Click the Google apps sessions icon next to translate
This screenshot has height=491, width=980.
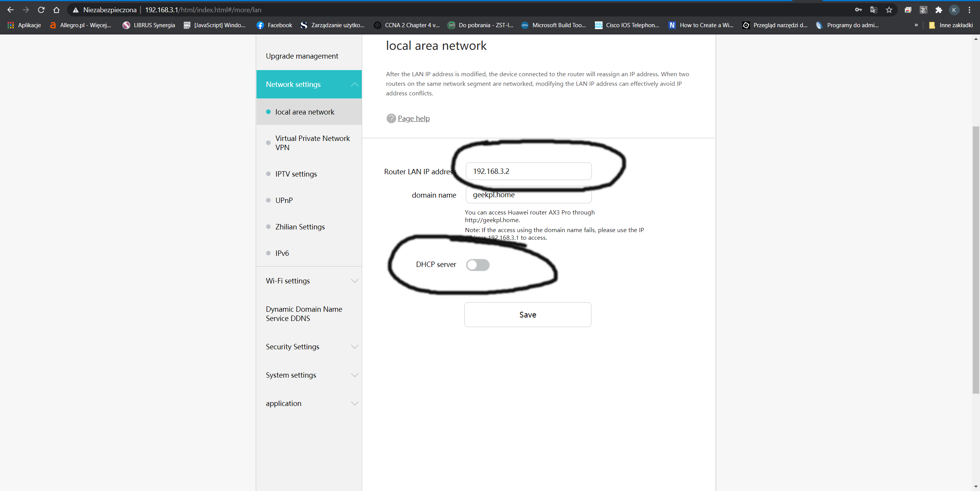tap(908, 10)
